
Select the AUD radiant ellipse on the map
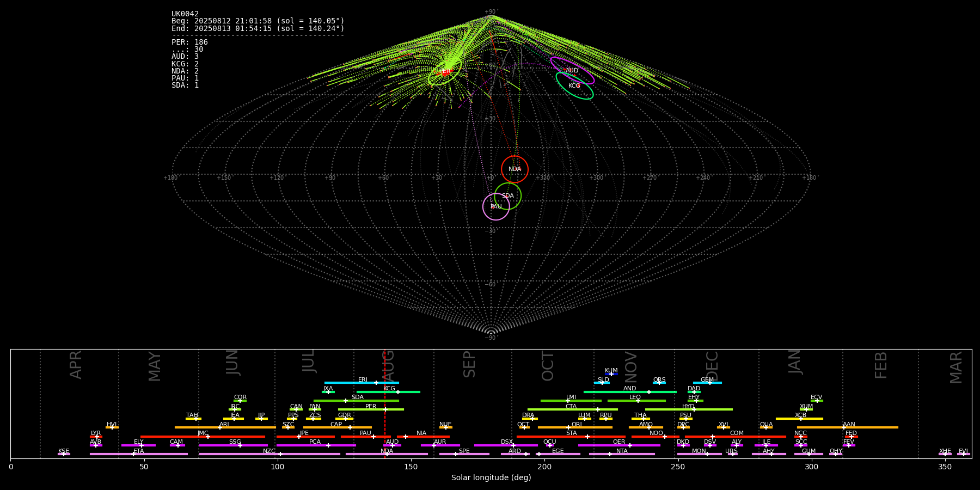(x=572, y=71)
